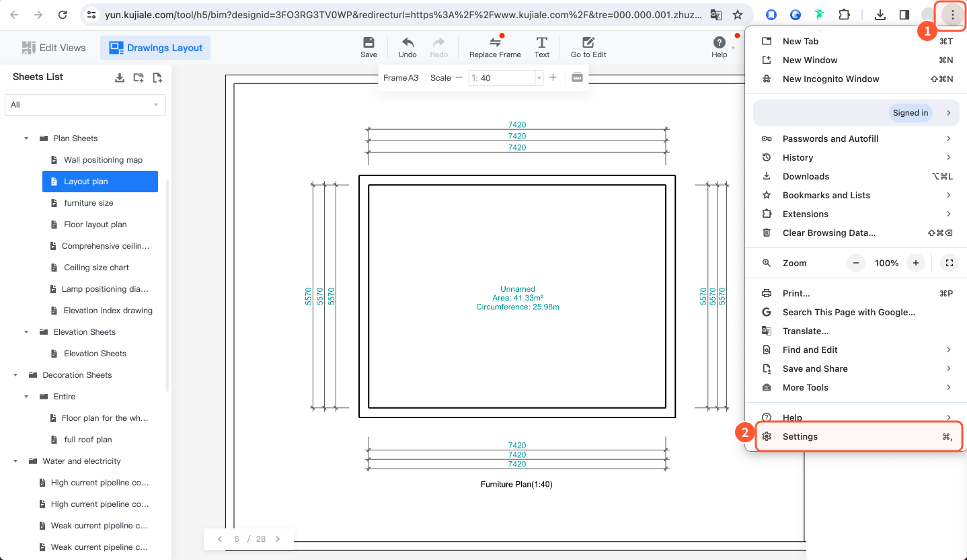Collapse the Plan Sheets tree group

click(x=26, y=138)
